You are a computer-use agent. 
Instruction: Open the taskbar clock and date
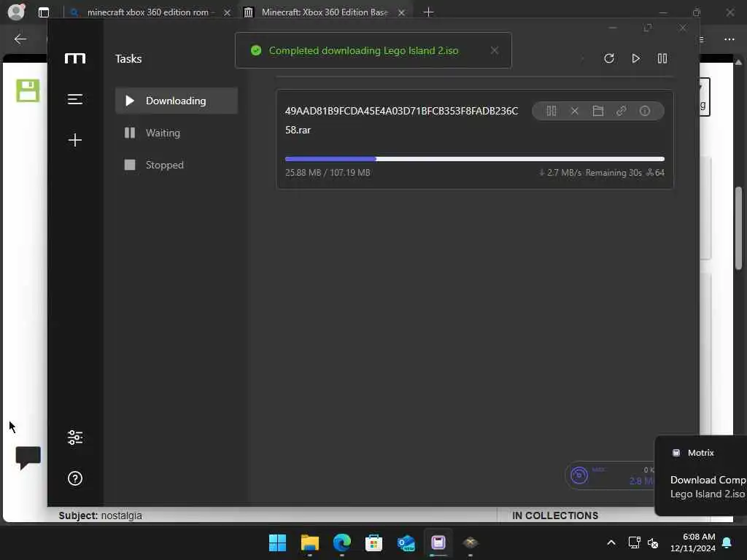(x=693, y=542)
